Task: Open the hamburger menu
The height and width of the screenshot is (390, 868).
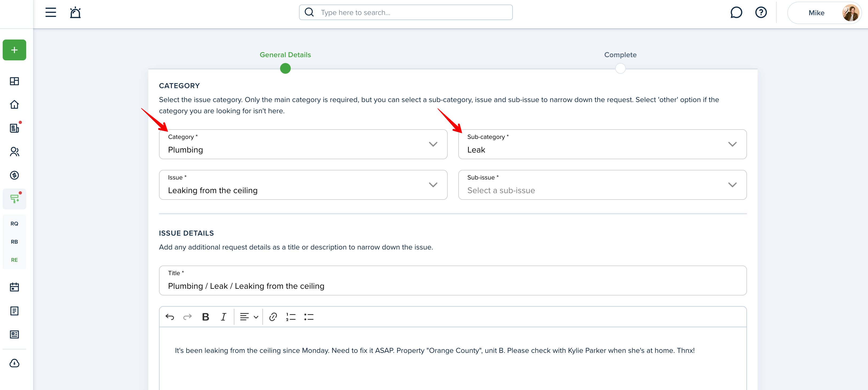Action: coord(51,13)
